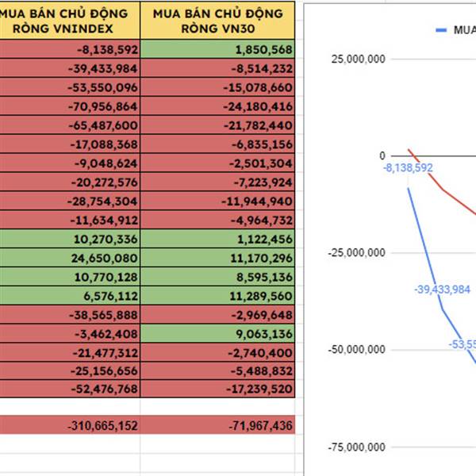Click chart axis label -50,000,000
The height and width of the screenshot is (476, 476).
pos(356,349)
